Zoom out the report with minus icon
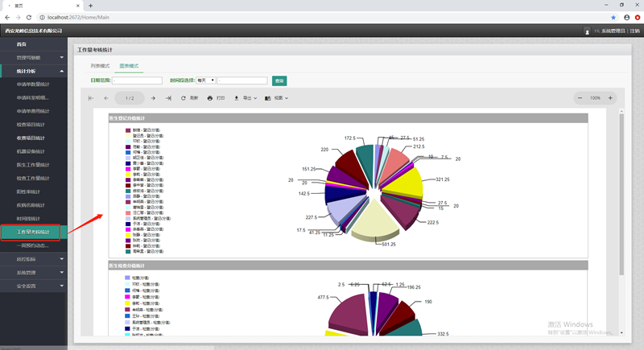This screenshot has height=350, width=644. point(580,98)
